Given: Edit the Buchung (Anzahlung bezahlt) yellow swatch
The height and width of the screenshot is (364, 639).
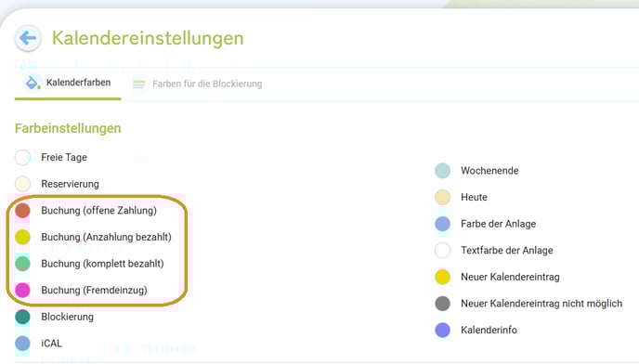Looking at the screenshot, I should pos(22,237).
